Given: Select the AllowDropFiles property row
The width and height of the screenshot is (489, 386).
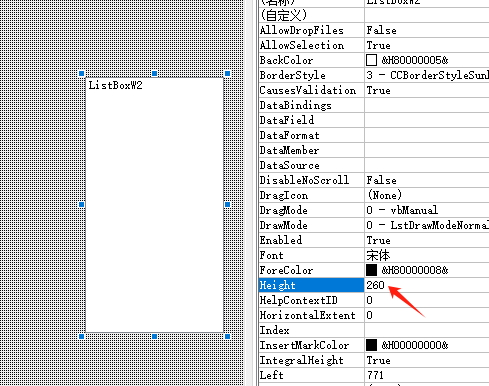Looking at the screenshot, I should (x=374, y=30).
